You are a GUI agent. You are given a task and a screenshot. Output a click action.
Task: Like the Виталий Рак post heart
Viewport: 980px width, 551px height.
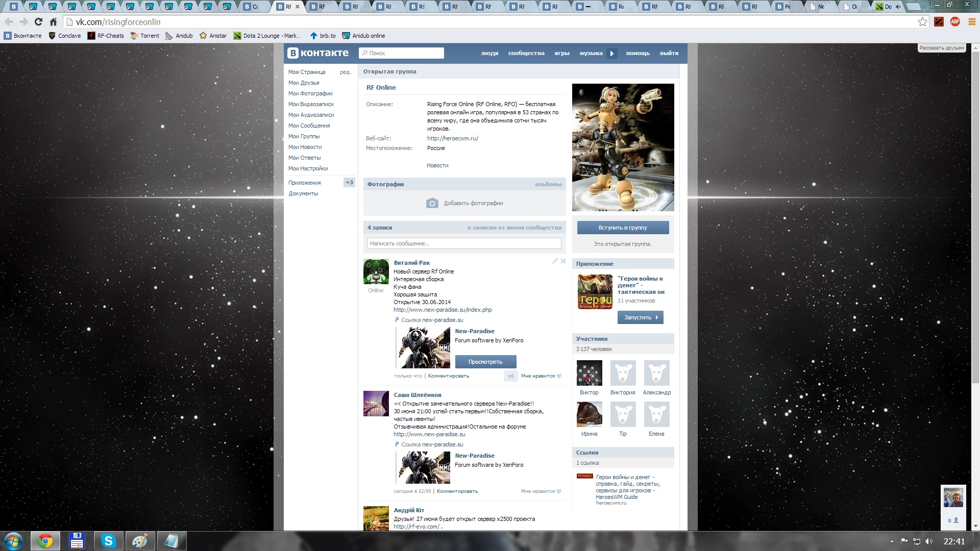point(559,376)
